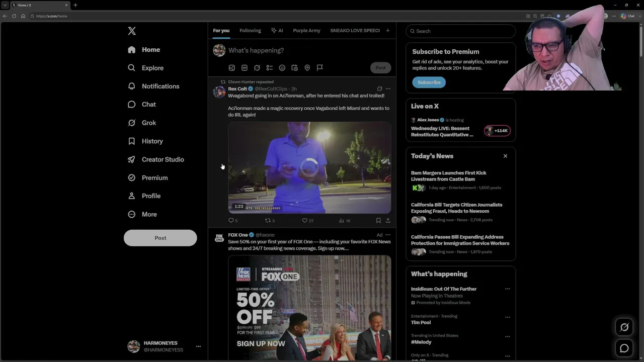Open Grok from the sidebar
Image resolution: width=644 pixels, height=362 pixels.
click(x=142, y=123)
